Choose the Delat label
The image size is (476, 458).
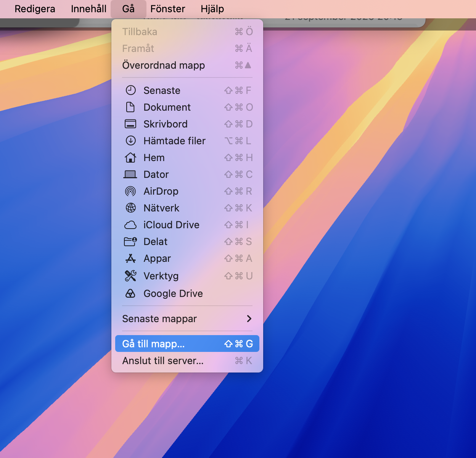pos(155,242)
